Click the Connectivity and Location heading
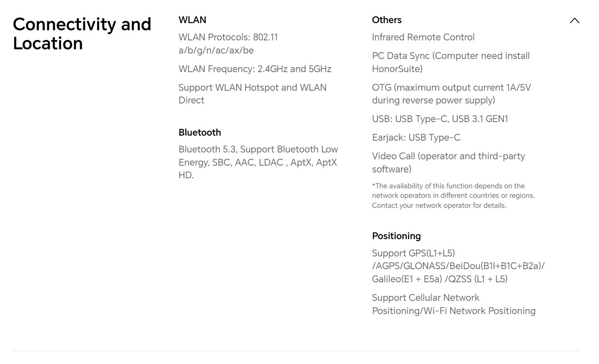This screenshot has height=364, width=599. click(82, 34)
